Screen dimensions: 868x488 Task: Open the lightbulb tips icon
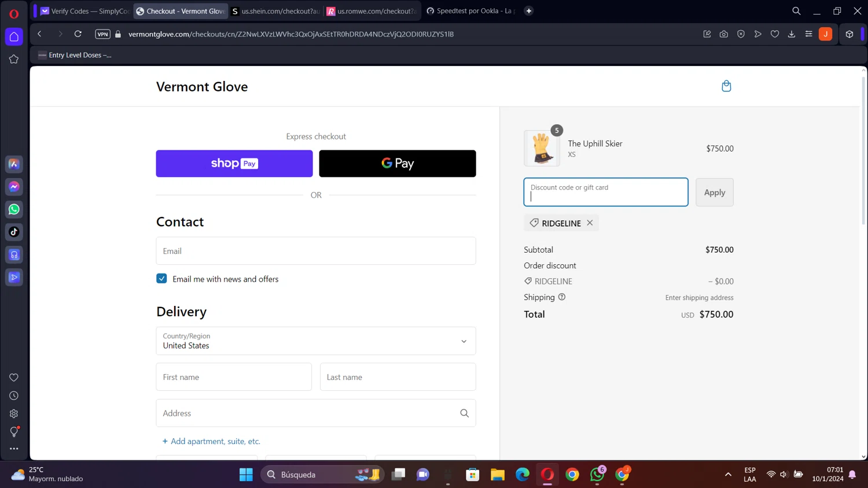pos(14,432)
